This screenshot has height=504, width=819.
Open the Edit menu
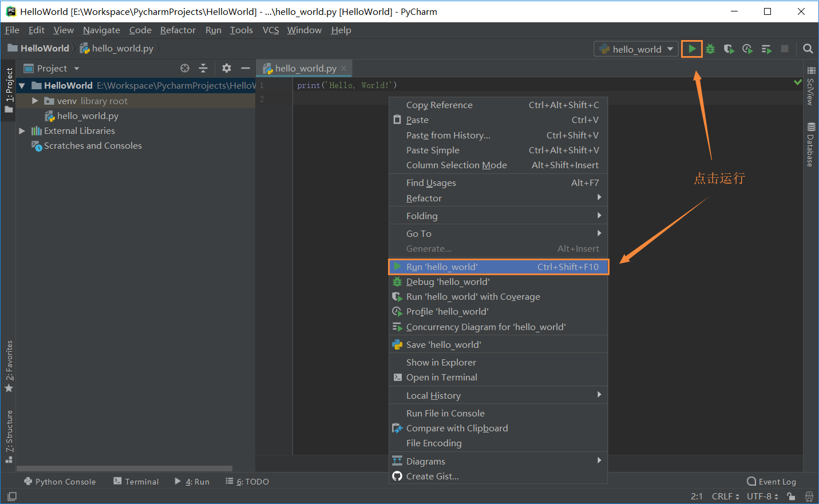click(37, 30)
